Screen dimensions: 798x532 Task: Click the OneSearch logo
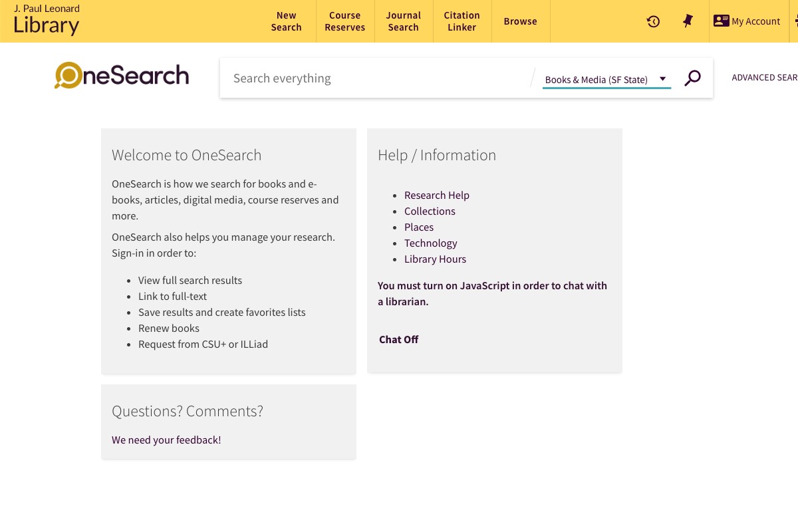tap(122, 75)
